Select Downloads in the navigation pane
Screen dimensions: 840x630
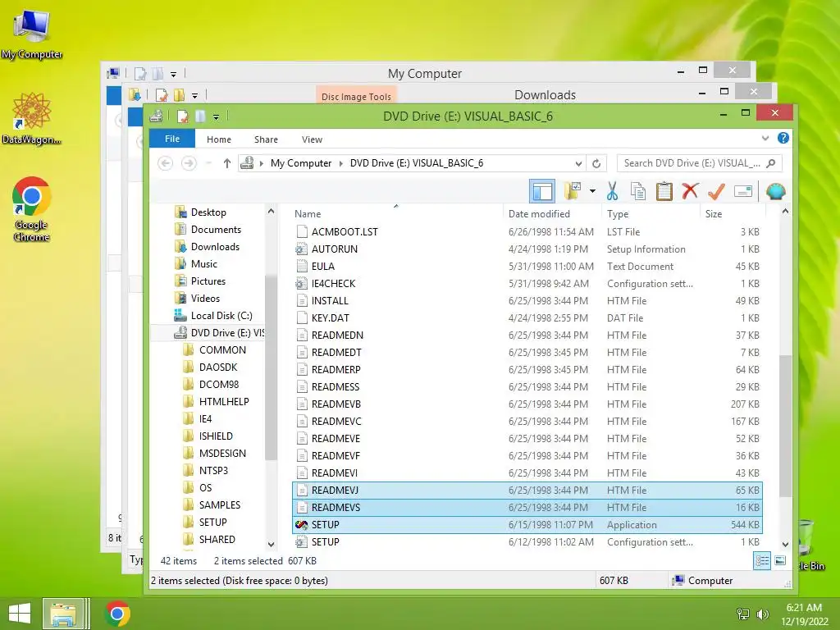click(x=215, y=246)
